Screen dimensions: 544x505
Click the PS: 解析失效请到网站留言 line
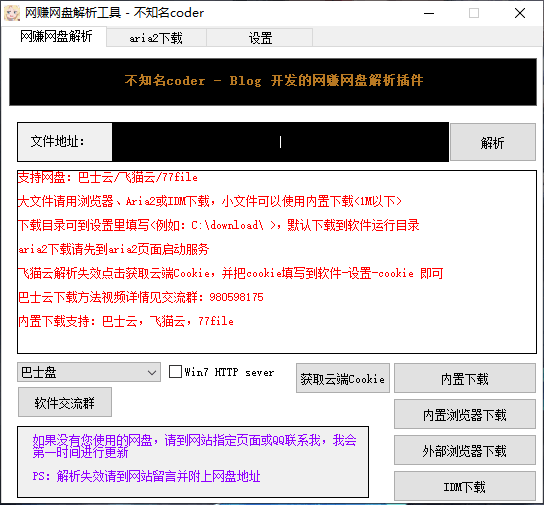[146, 476]
